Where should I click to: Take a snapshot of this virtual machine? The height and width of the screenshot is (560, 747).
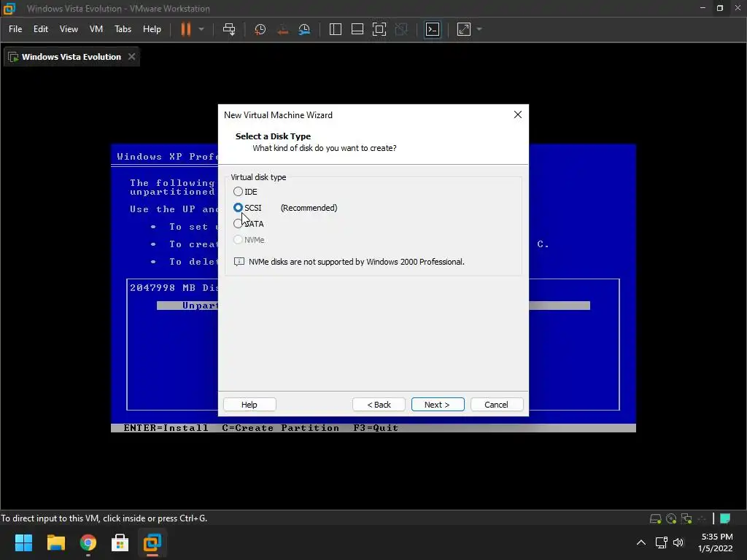260,29
